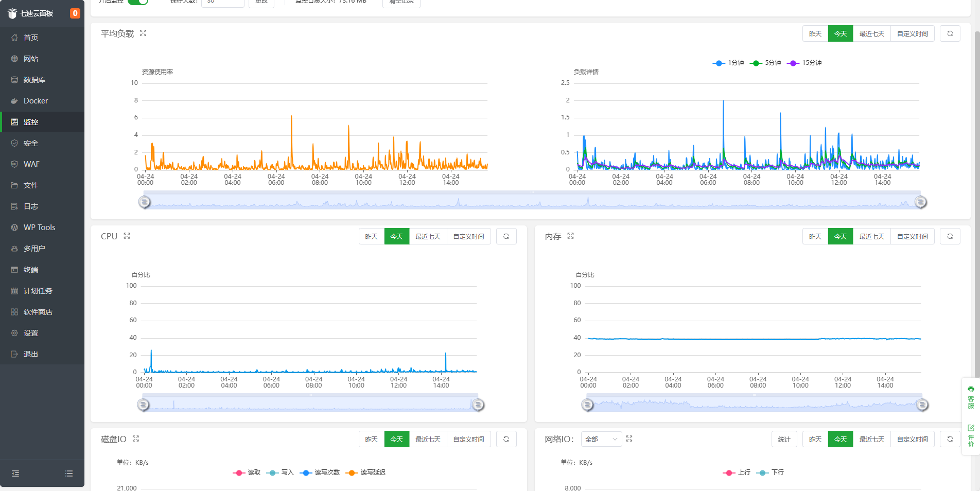Toggle 读写延迟 series in disk IO legend
This screenshot has width=980, height=491.
365,472
